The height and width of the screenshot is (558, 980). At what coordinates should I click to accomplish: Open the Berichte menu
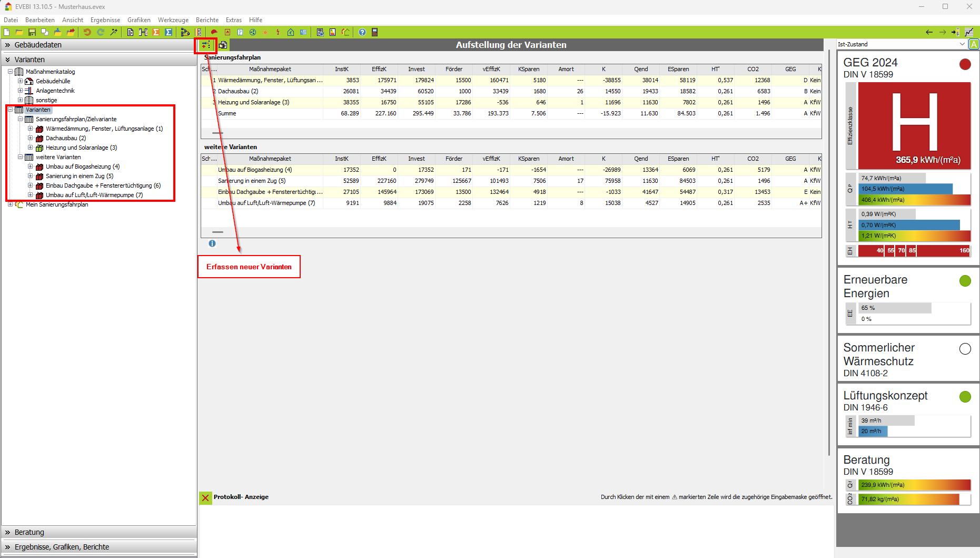[x=207, y=20]
